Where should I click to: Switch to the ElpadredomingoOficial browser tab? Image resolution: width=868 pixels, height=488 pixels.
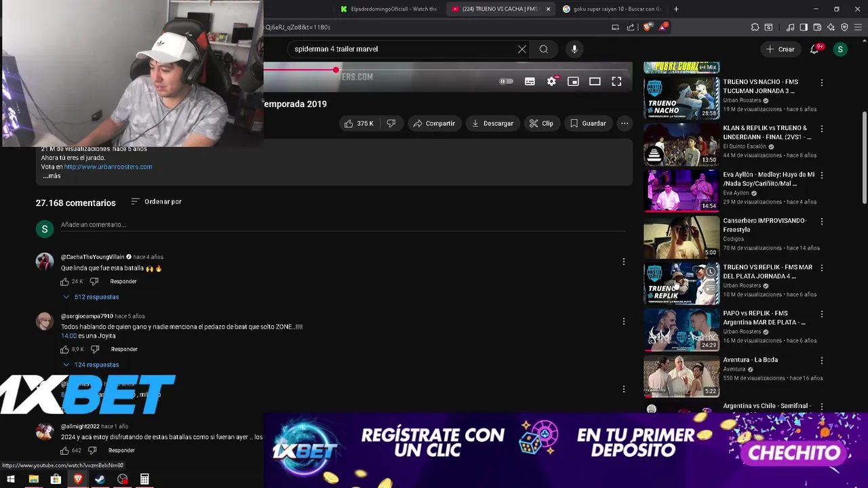389,9
